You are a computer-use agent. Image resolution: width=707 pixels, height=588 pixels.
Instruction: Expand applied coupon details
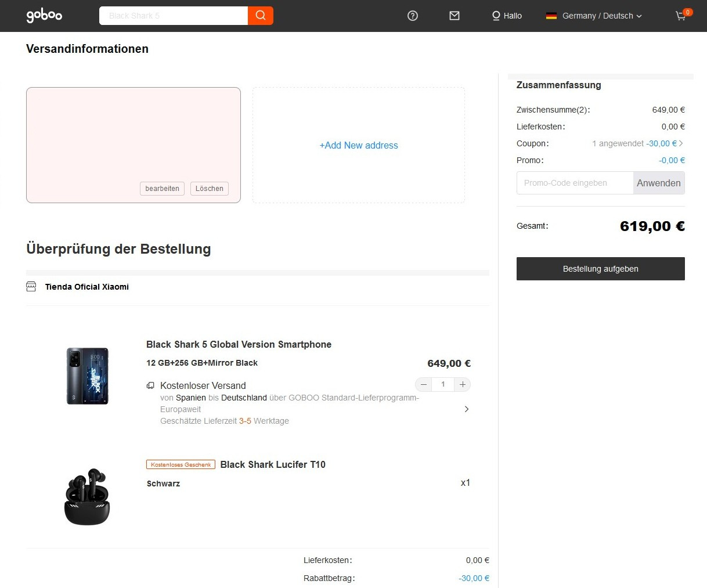(x=681, y=143)
